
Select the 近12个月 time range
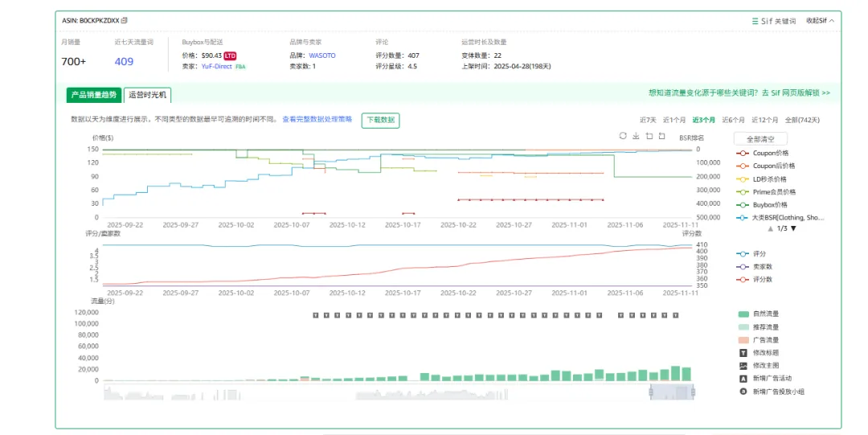coord(764,120)
